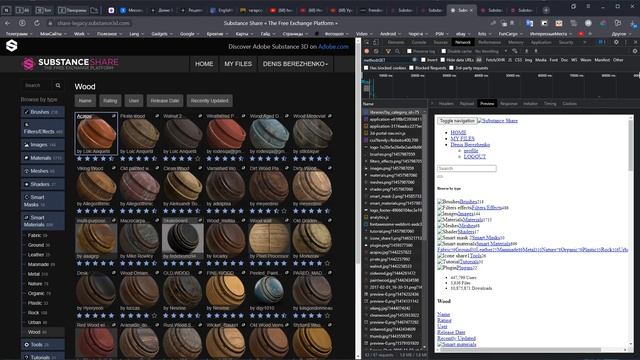This screenshot has width=640, height=360.
Task: Click the site Search input field
Action: pyautogui.click(x=38, y=85)
